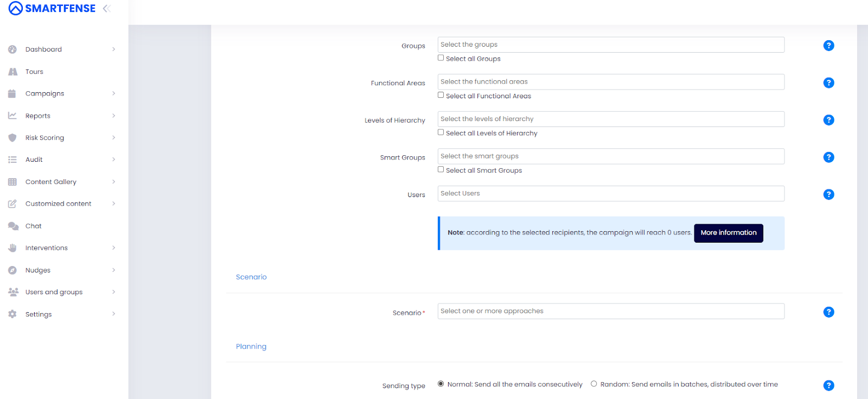Check Select all Levels of Hierarchy checkbox

(441, 132)
